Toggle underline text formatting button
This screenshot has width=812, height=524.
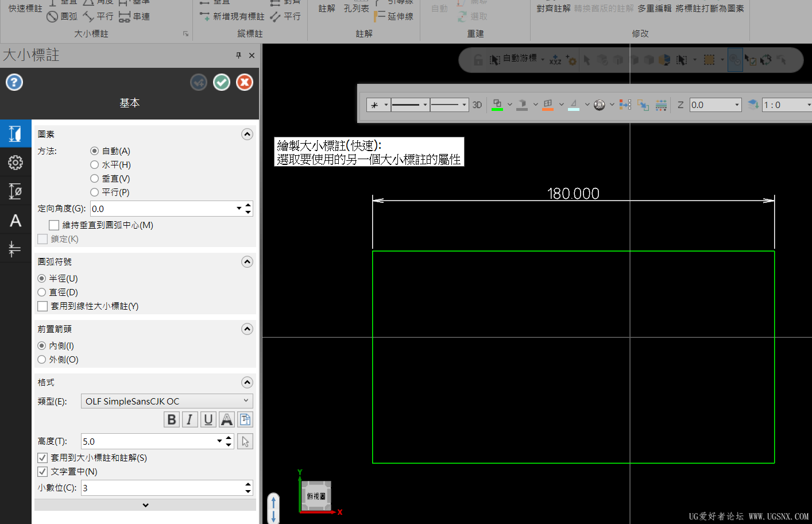pos(208,419)
